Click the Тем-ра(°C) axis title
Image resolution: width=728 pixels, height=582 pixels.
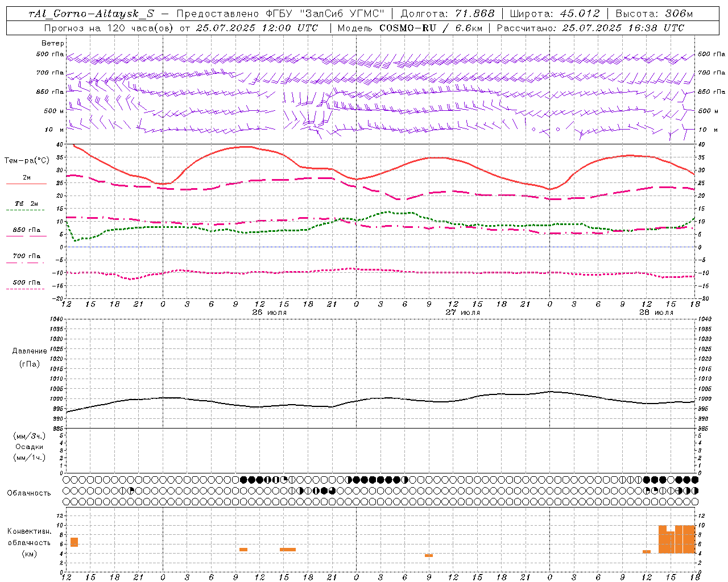click(27, 161)
